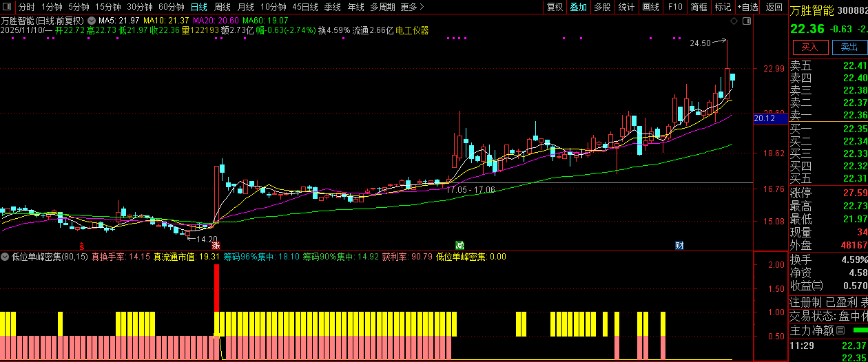Image resolution: width=868 pixels, height=362 pixels.
Task: Toggle the 复权 price adjustment option
Action: pos(555,7)
